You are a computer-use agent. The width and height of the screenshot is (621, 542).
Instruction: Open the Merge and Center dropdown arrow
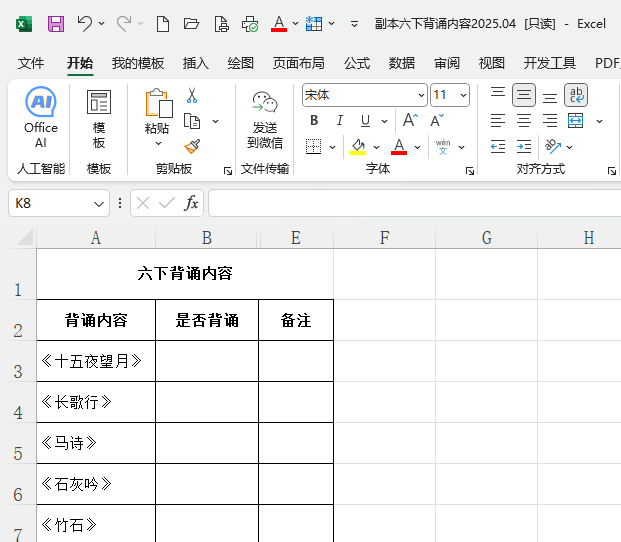tap(600, 121)
